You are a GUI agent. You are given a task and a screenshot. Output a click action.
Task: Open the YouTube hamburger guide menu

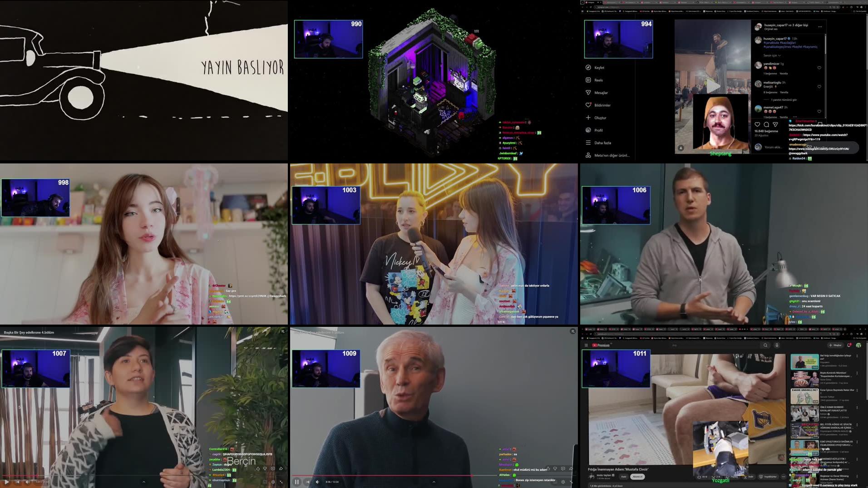(587, 345)
